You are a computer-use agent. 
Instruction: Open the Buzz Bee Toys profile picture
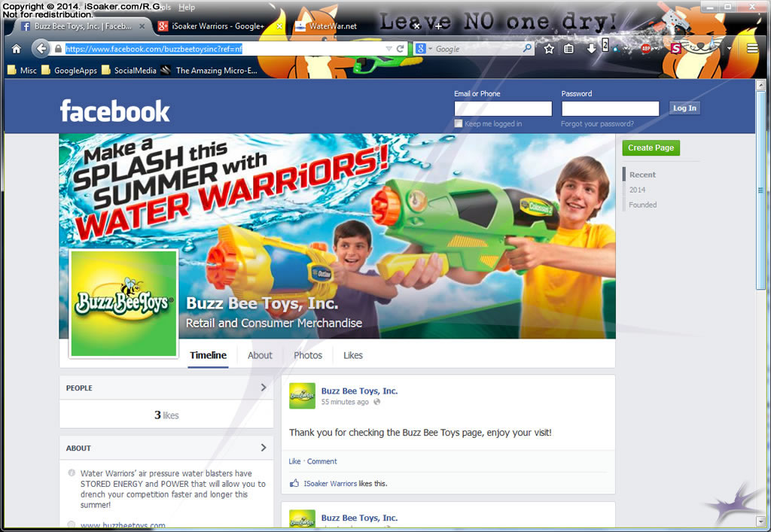tap(123, 303)
